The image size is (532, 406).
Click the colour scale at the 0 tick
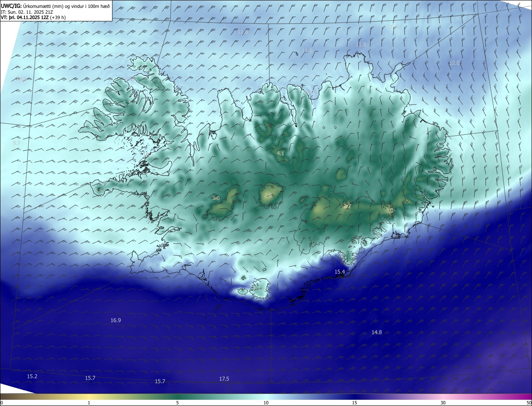1,403
